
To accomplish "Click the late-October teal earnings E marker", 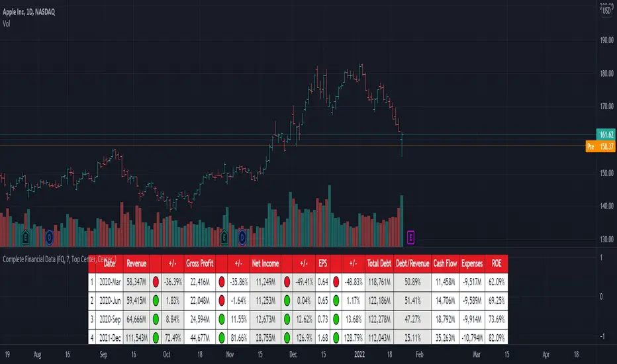I will 224,236.
